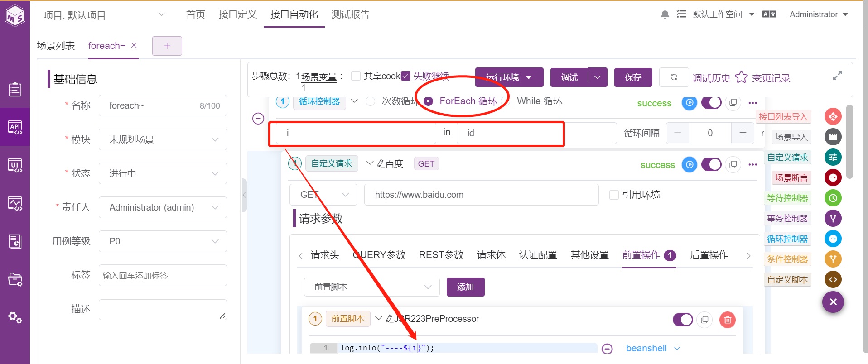Close the floating action menu
The image size is (868, 364).
pyautogui.click(x=833, y=302)
